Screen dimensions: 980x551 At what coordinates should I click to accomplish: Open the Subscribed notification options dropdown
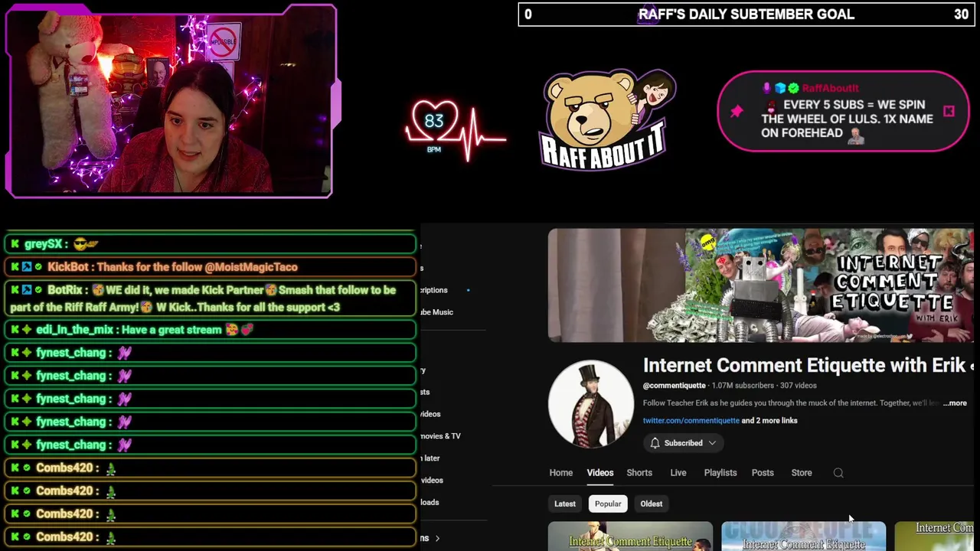point(711,443)
